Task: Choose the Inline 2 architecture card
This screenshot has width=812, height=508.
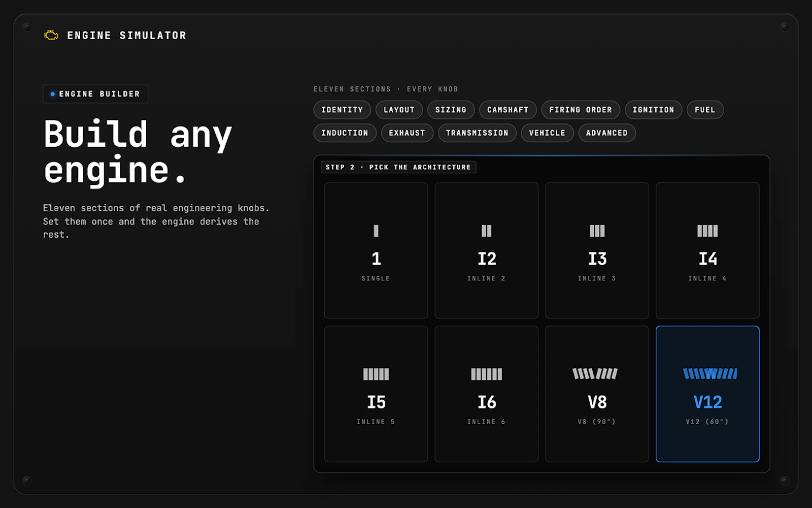Action: 487,250
